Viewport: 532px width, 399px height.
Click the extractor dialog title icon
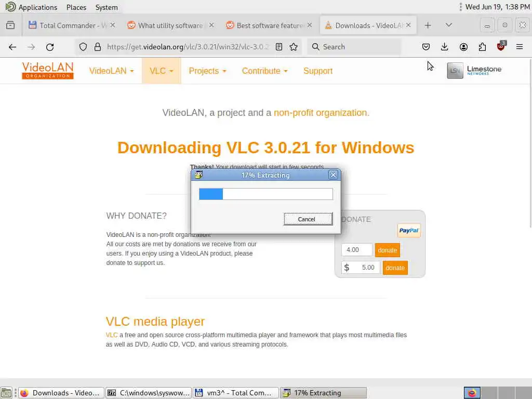[198, 175]
